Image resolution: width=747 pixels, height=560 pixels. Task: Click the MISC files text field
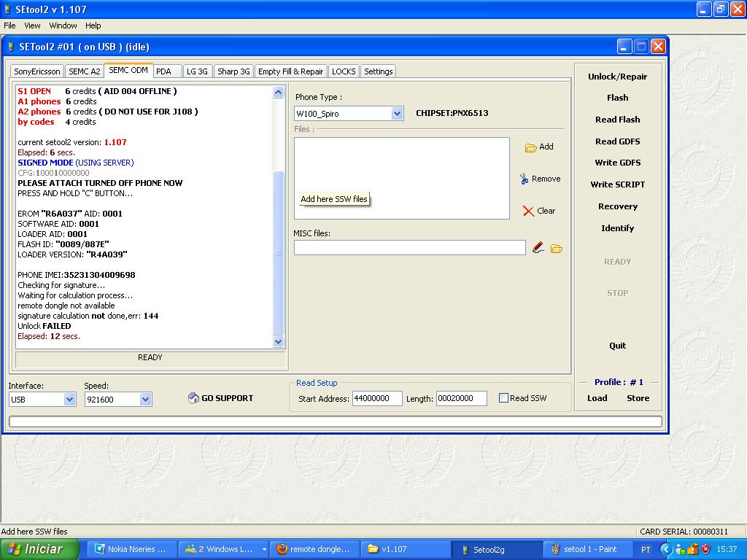click(410, 248)
